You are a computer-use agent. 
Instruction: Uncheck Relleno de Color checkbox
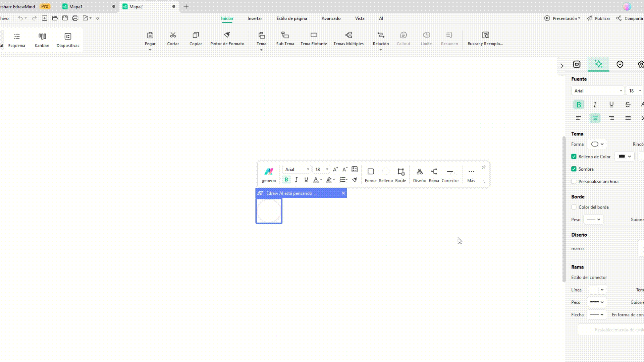pyautogui.click(x=574, y=157)
